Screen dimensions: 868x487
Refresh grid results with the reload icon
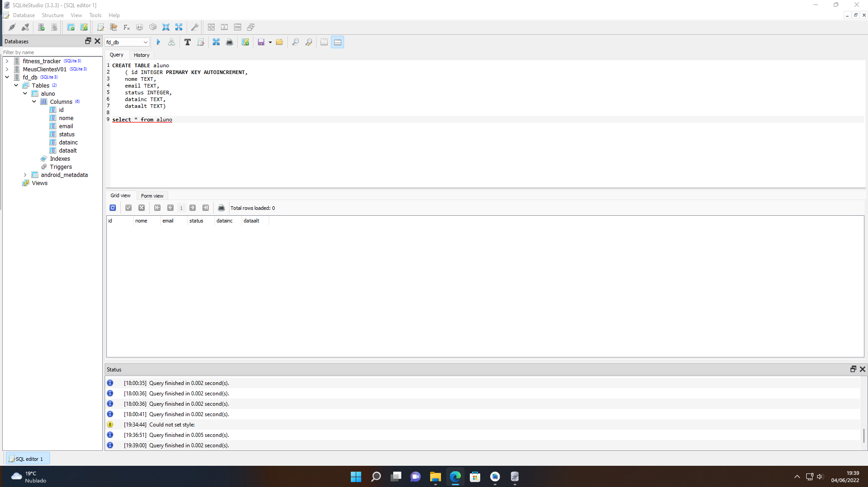click(x=113, y=208)
